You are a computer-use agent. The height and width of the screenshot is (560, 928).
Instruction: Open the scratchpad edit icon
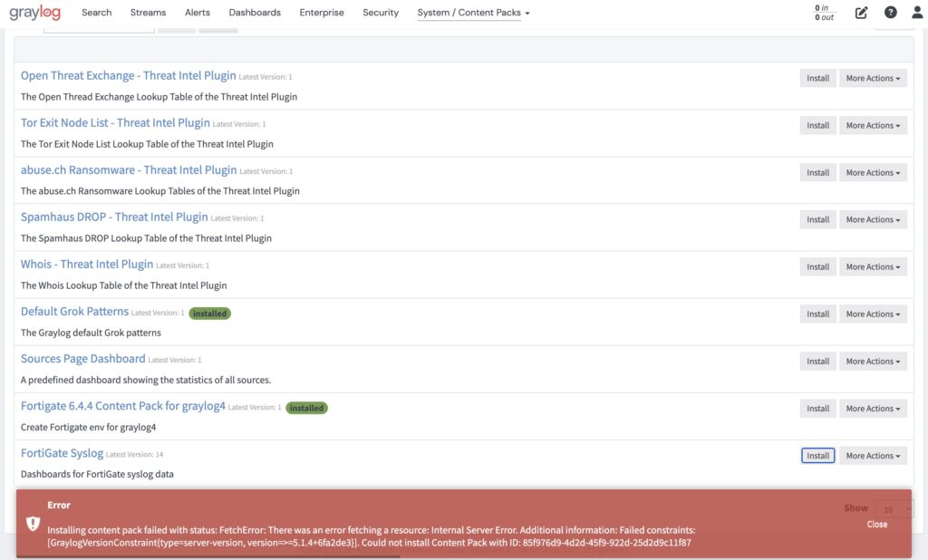pos(861,13)
